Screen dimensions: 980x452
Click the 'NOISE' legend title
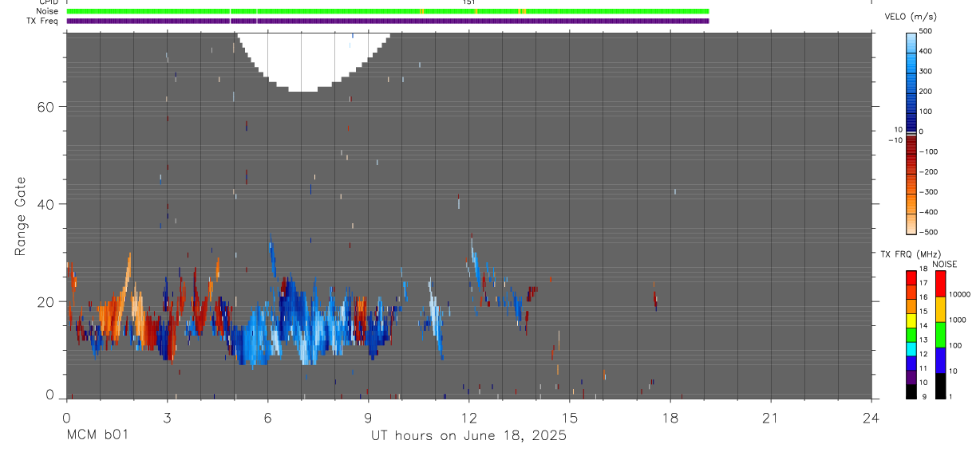pyautogui.click(x=944, y=264)
